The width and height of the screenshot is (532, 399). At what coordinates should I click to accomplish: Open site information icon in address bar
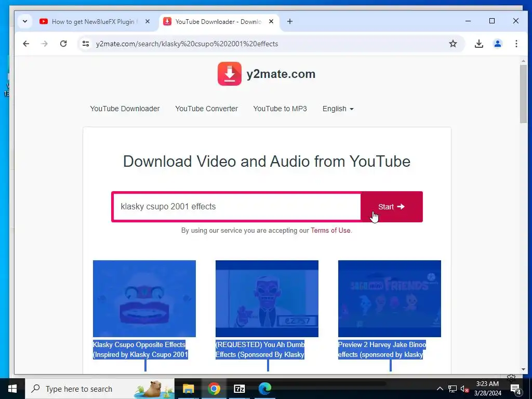pyautogui.click(x=86, y=44)
